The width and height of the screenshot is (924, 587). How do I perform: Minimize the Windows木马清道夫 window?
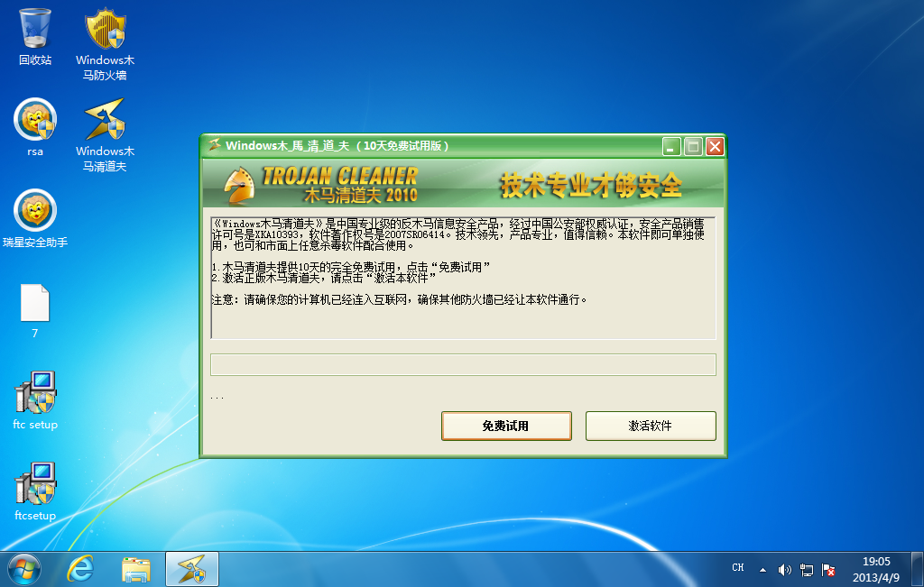(671, 146)
